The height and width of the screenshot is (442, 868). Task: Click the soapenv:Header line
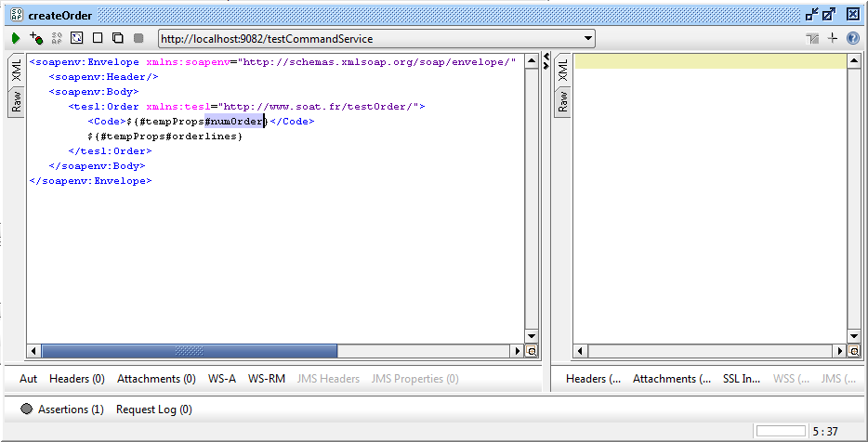coord(103,77)
